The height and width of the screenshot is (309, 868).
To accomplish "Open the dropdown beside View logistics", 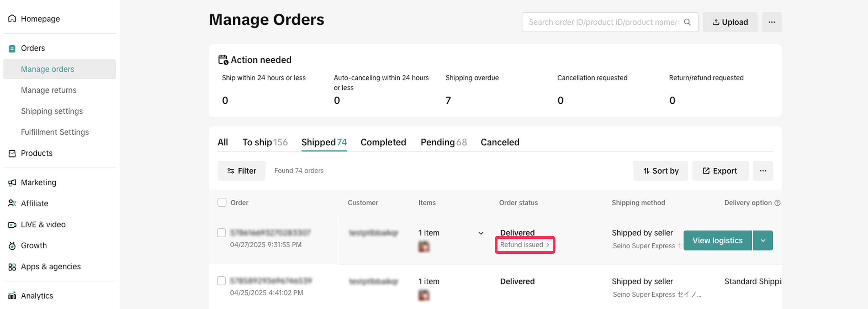I will (763, 240).
